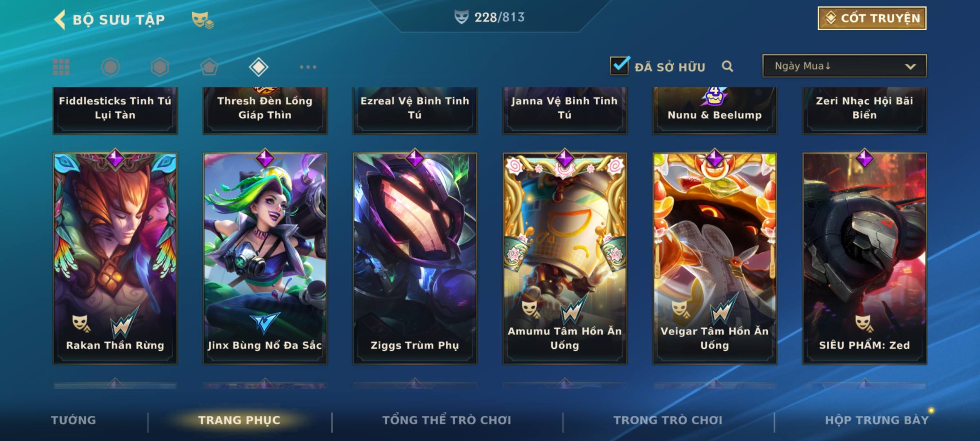Viewport: 980px width, 441px height.
Task: Toggle the Đã Sở Hữu checkbox
Action: [619, 65]
